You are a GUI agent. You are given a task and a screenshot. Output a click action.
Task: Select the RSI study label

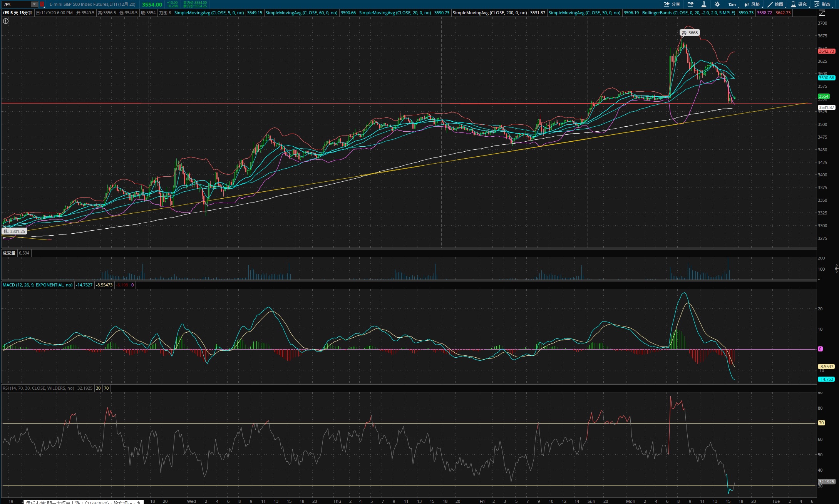[x=39, y=388]
